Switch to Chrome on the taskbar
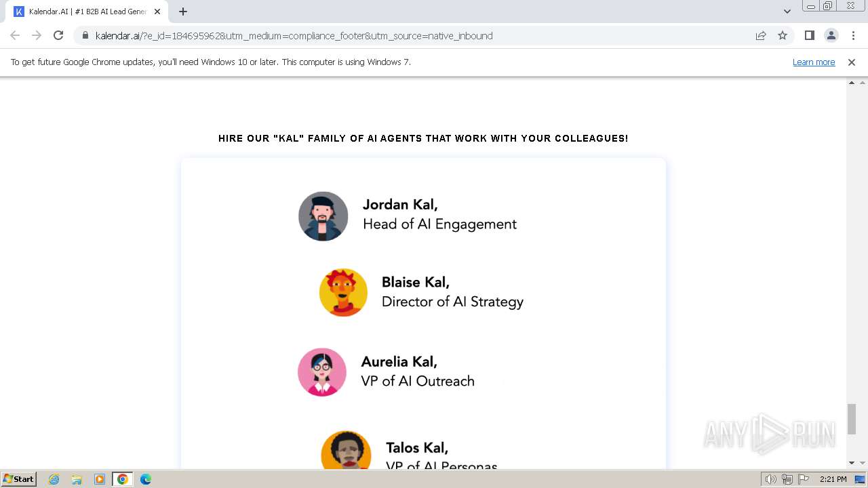The image size is (868, 488). (122, 479)
